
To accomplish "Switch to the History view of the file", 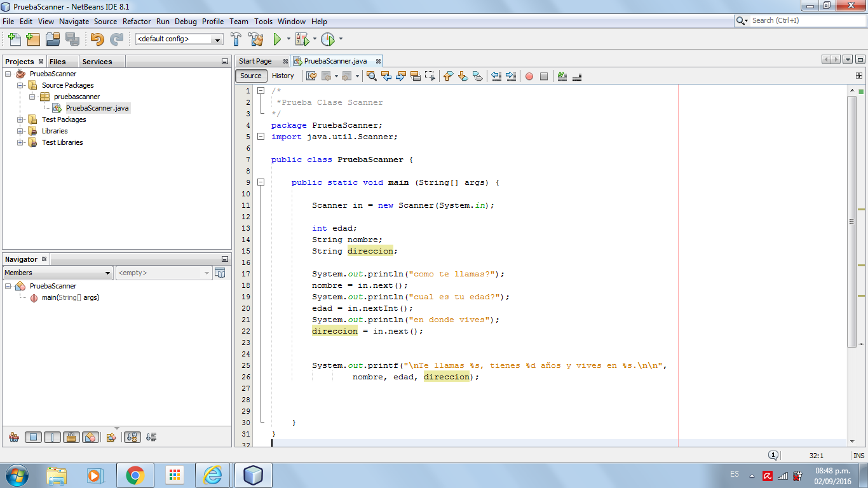I will point(283,76).
